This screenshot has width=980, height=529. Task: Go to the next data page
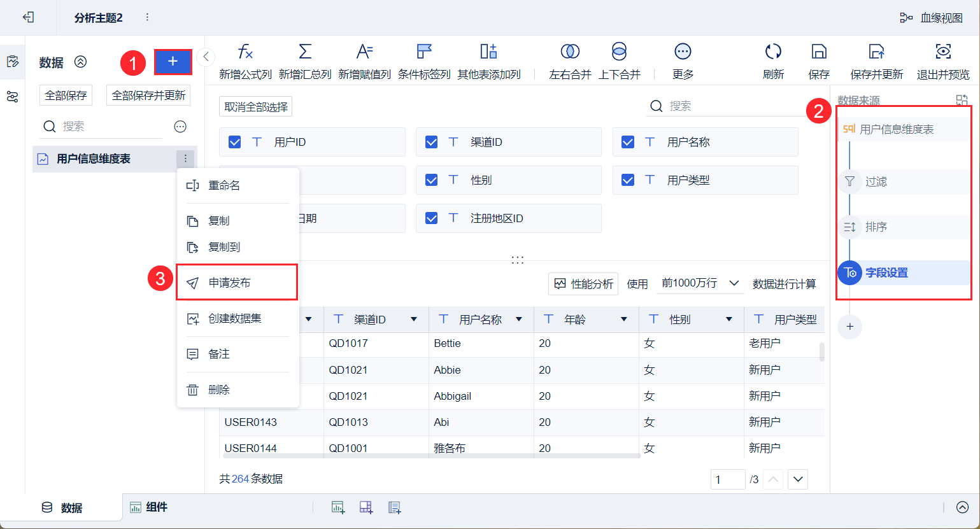click(x=798, y=479)
